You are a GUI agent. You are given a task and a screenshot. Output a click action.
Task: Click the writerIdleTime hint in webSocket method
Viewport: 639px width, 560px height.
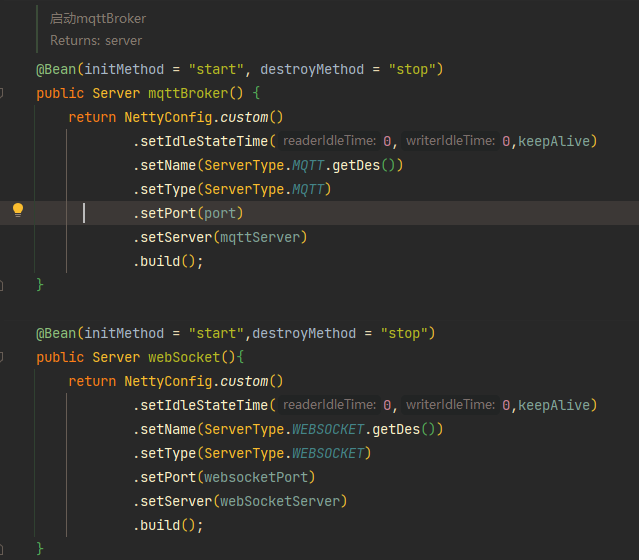click(450, 405)
